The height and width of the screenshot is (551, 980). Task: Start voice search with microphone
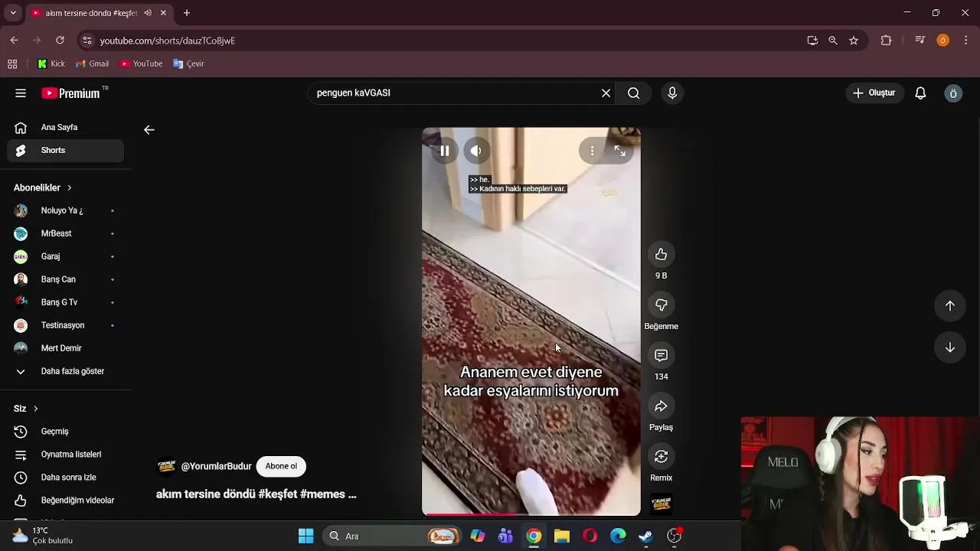(672, 93)
